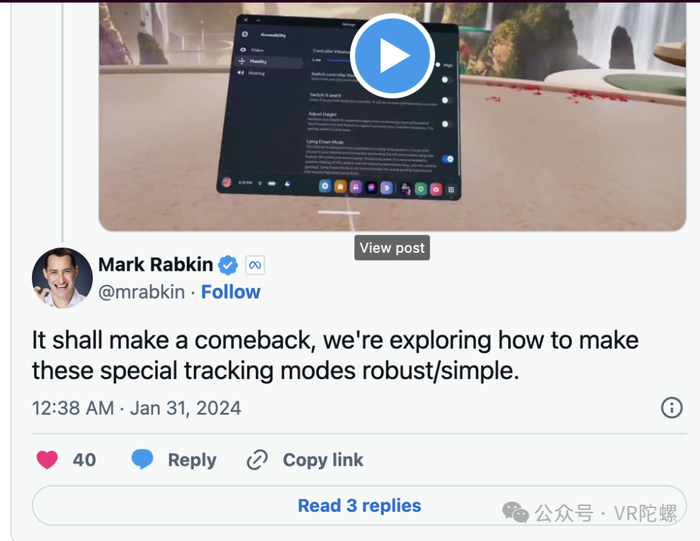The height and width of the screenshot is (541, 700).
Task: Click the View post label
Action: coord(392,248)
